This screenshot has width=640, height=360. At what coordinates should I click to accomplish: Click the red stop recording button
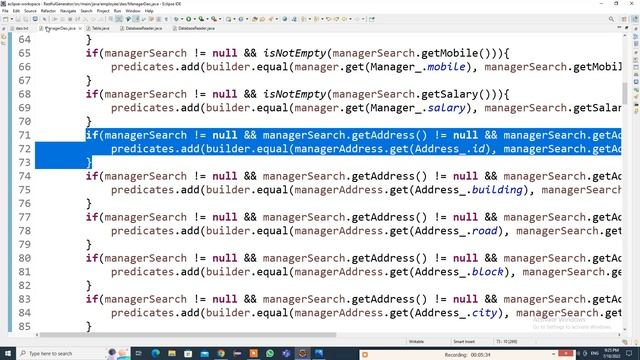[x=566, y=354]
